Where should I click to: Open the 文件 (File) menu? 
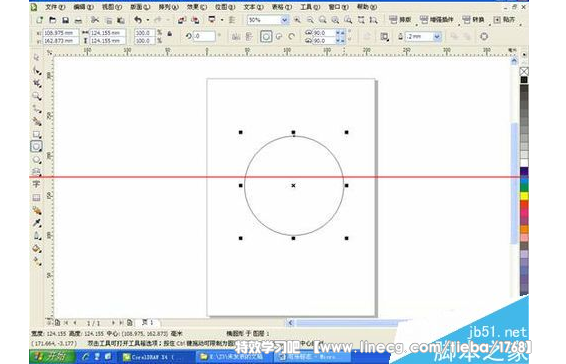56,7
